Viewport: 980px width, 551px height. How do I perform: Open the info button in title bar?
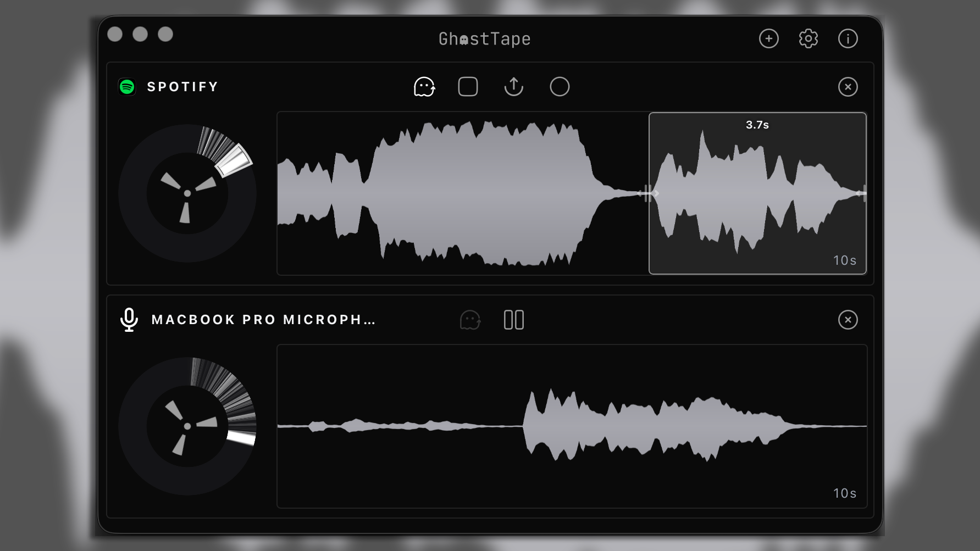[848, 38]
